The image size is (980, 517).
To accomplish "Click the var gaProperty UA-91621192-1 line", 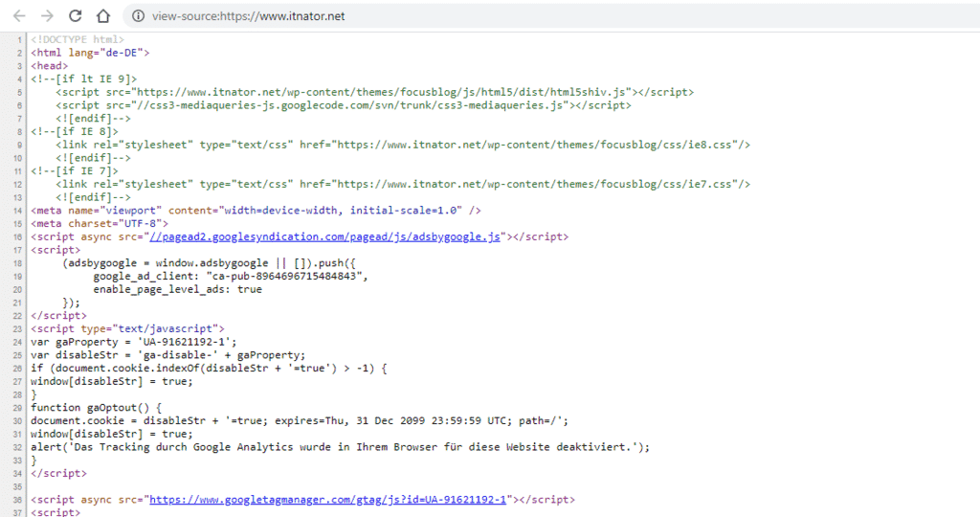I will coord(134,342).
